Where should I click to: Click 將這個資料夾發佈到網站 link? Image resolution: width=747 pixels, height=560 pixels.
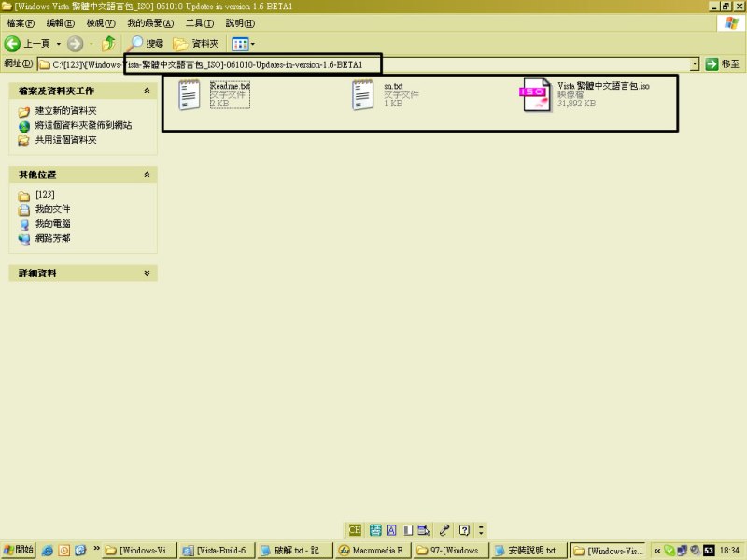(83, 125)
